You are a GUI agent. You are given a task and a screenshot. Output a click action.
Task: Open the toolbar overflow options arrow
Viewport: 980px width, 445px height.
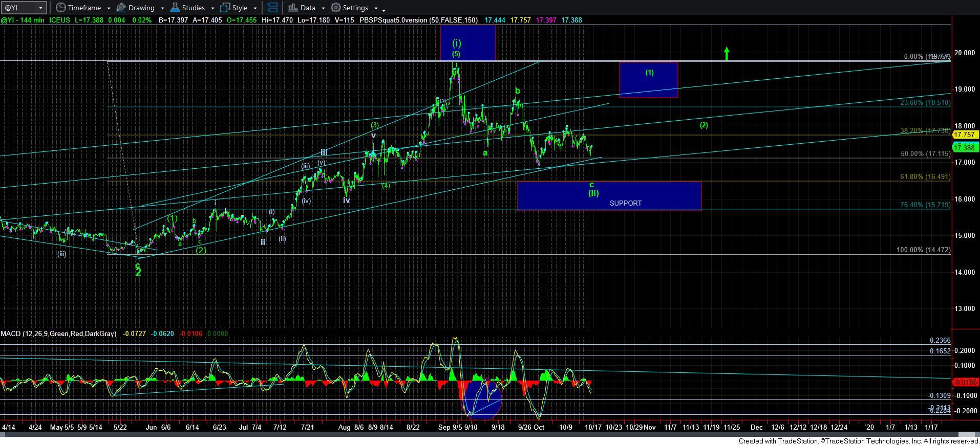click(384, 10)
